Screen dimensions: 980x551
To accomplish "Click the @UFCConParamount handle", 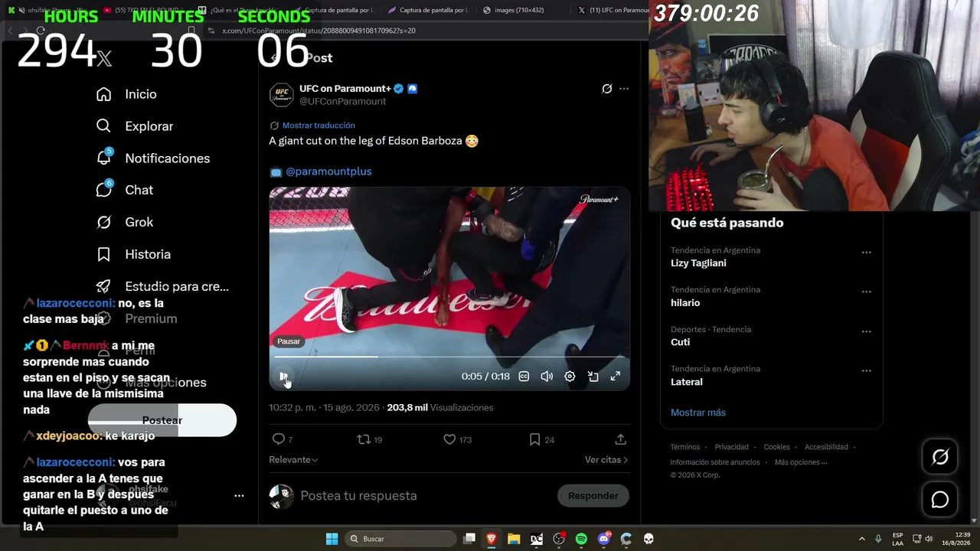I will point(342,101).
